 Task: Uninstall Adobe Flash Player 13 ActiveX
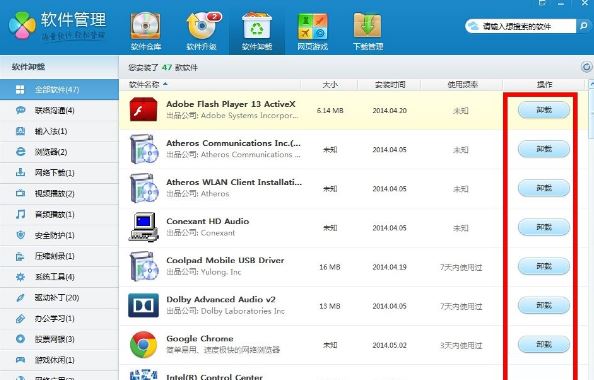544,110
